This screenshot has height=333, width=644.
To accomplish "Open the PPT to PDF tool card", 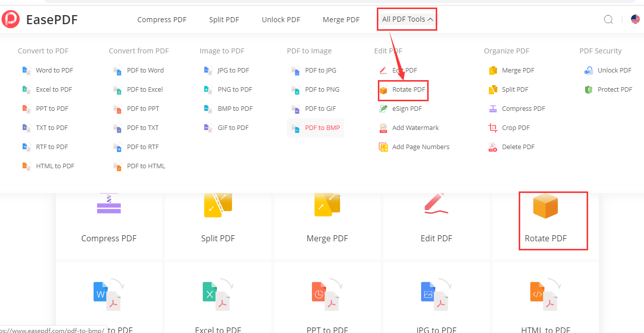I will [327, 297].
